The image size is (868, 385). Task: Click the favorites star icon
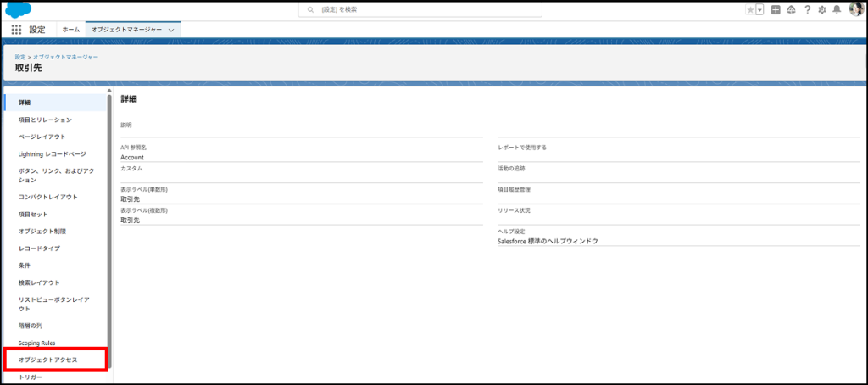click(750, 10)
